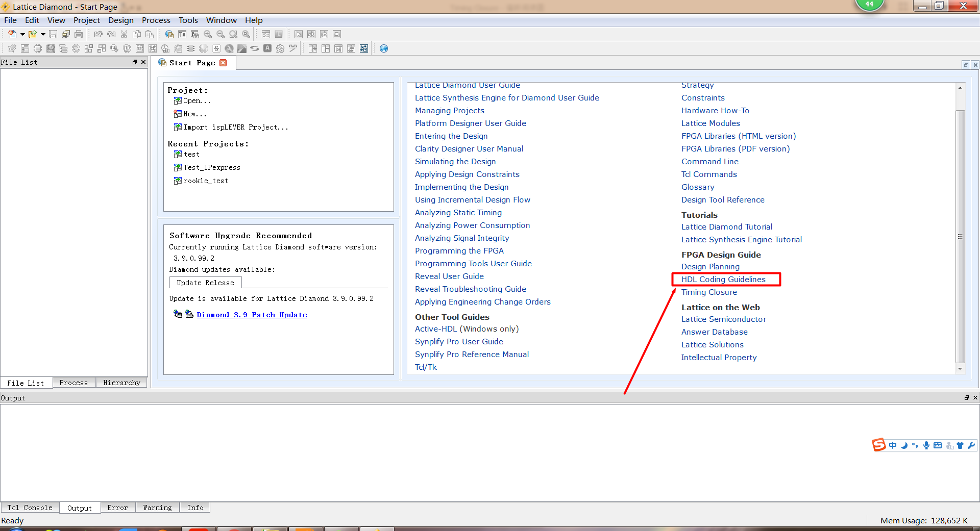Open the File menu

(10, 20)
